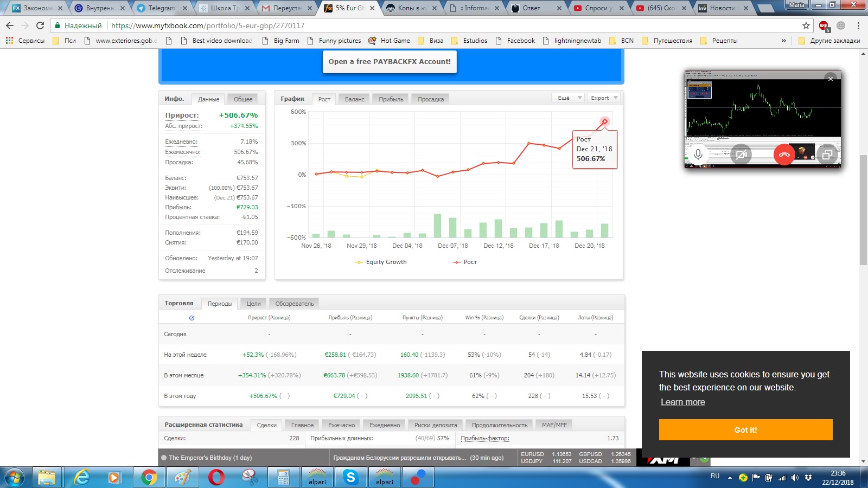Viewport: 868px width, 488px height.
Task: Switch the chart to the Баланс tab
Action: 354,99
